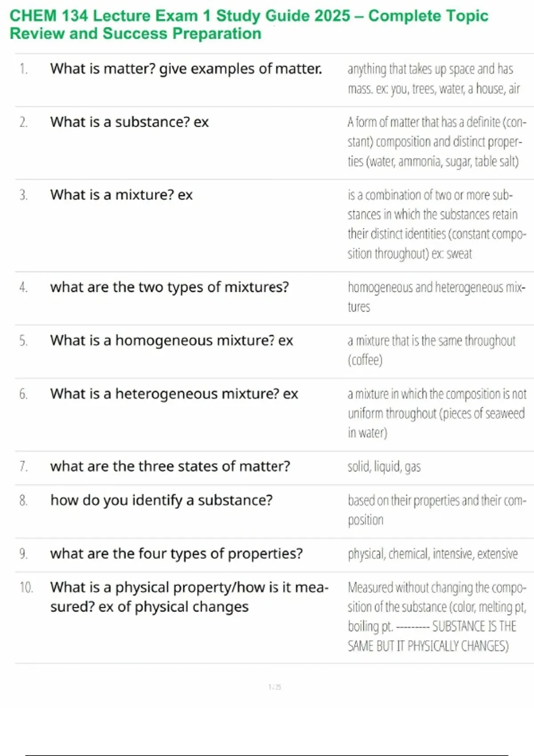Screen dimensions: 534x756
Task: Click question 2 "What is a substance?"
Action: point(129,122)
